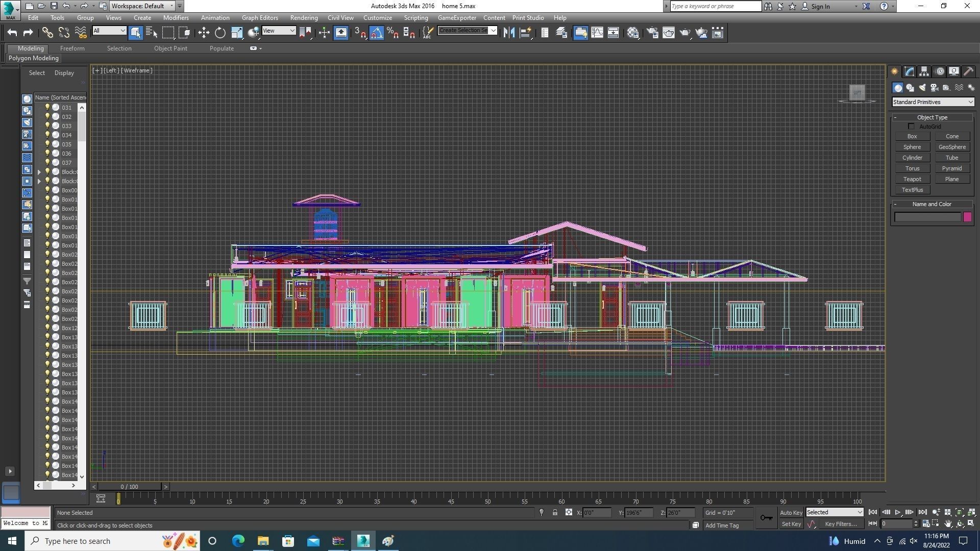Image resolution: width=980 pixels, height=551 pixels.
Task: Open Render Setup icon
Action: [x=652, y=33]
